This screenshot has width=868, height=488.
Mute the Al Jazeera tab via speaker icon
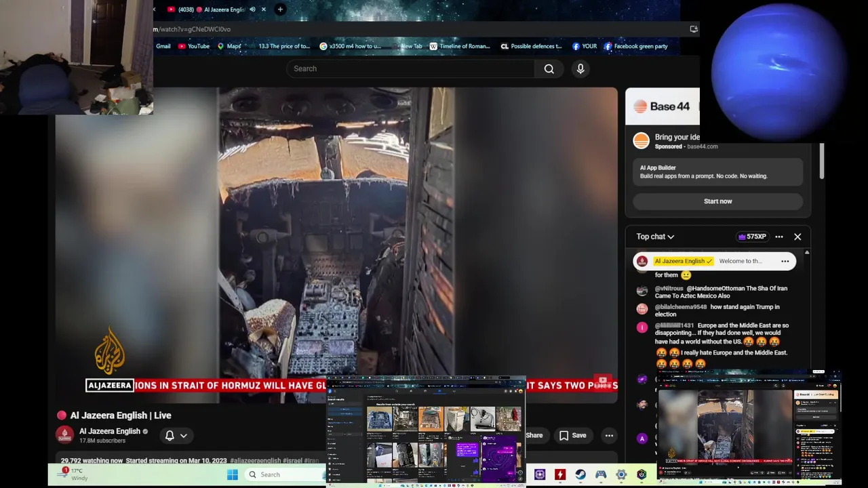coord(252,9)
